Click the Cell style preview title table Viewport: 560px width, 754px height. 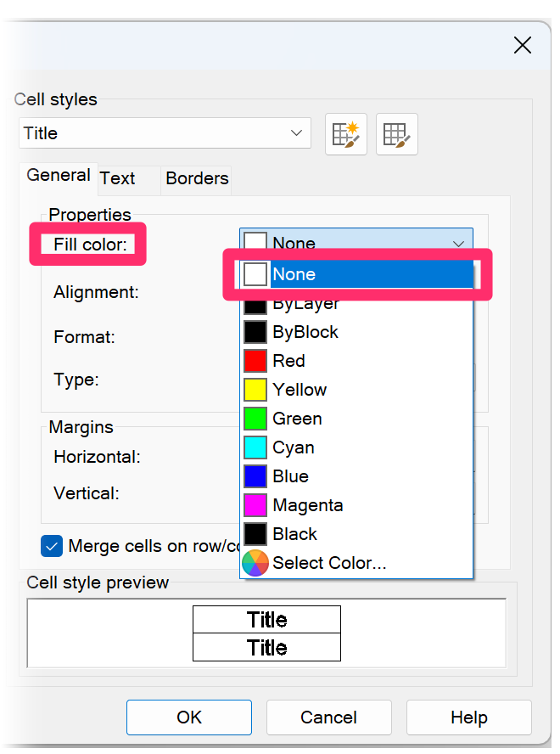[266, 633]
